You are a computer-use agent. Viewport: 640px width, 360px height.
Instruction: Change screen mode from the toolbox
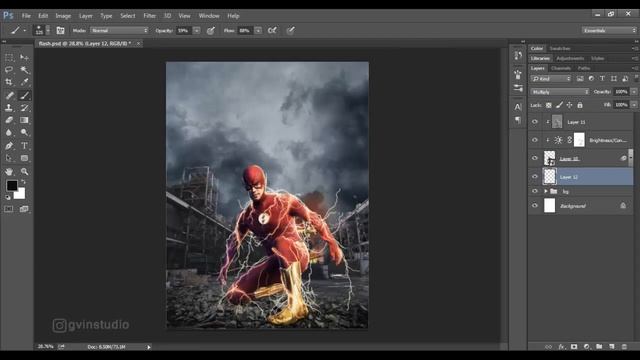(x=24, y=209)
